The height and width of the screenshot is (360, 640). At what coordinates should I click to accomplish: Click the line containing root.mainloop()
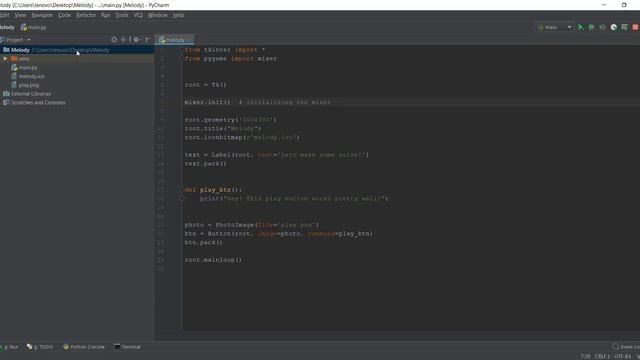pos(213,260)
